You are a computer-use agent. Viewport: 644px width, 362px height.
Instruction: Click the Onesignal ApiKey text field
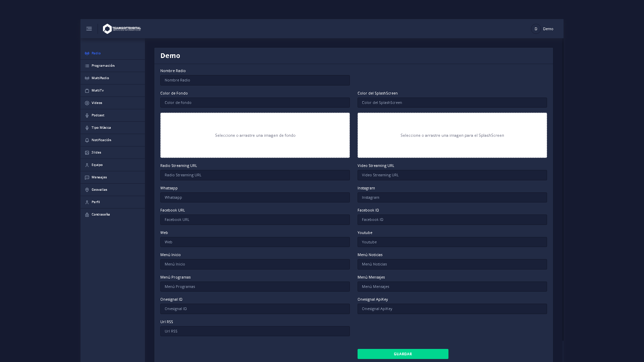(x=452, y=309)
